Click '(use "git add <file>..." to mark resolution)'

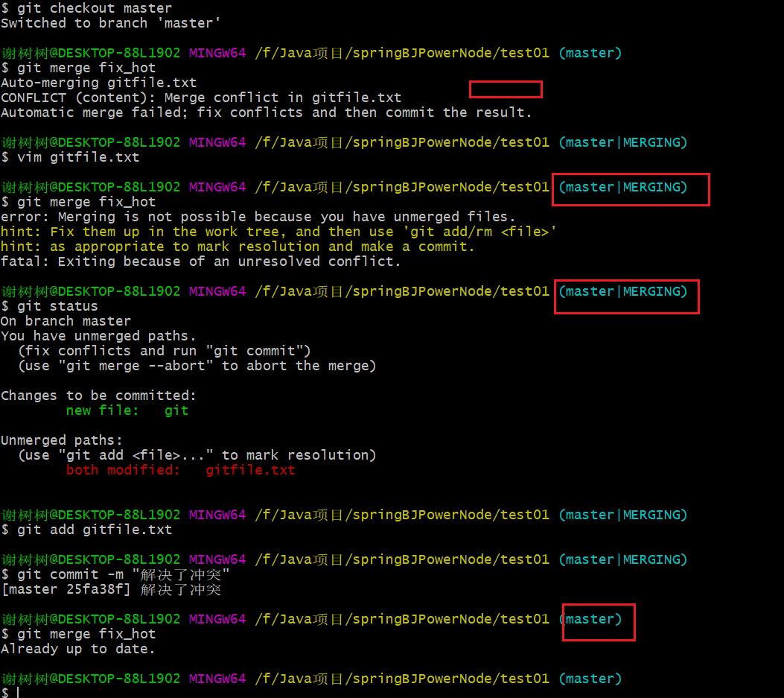(197, 455)
